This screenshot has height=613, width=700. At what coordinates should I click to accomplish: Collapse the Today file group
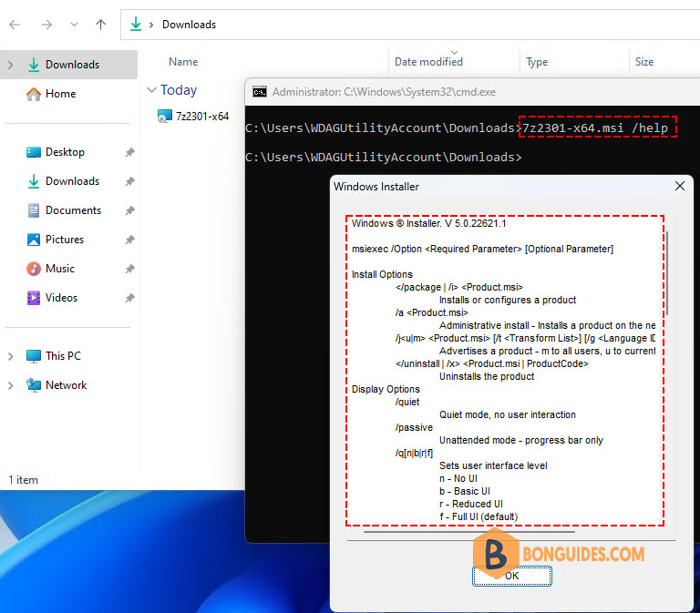152,90
